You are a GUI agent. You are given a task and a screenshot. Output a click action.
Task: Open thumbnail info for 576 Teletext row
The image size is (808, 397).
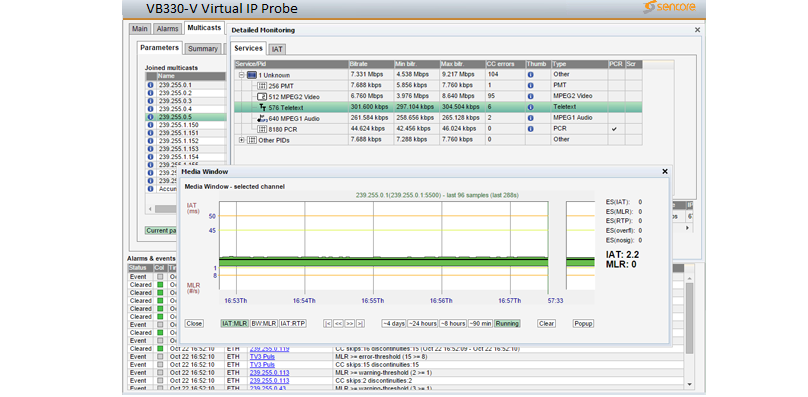[531, 107]
